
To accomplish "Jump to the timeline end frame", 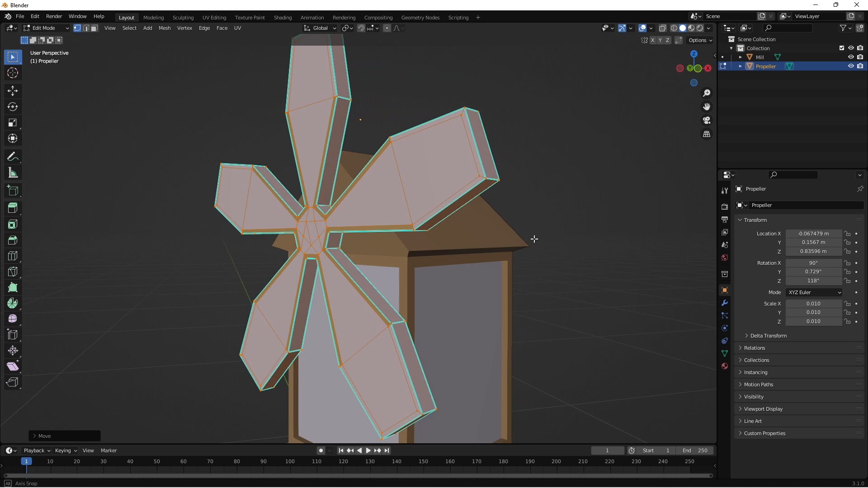I will [387, 450].
